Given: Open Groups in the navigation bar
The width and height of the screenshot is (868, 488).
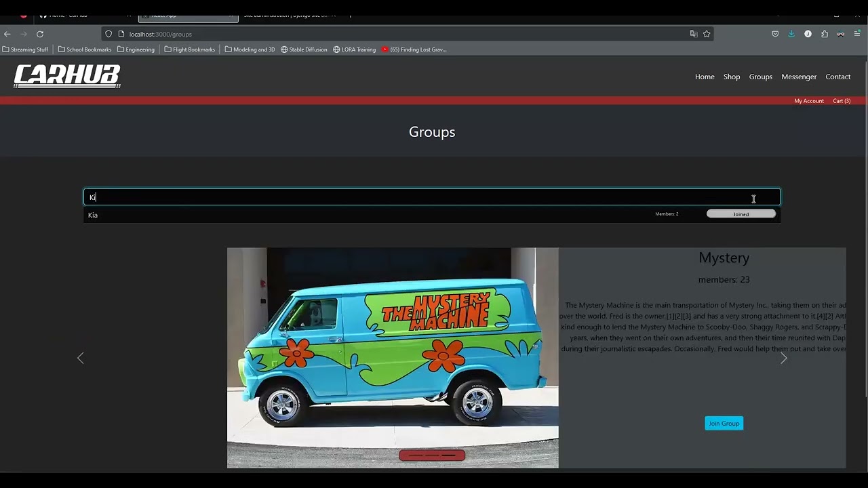Looking at the screenshot, I should [x=760, y=77].
